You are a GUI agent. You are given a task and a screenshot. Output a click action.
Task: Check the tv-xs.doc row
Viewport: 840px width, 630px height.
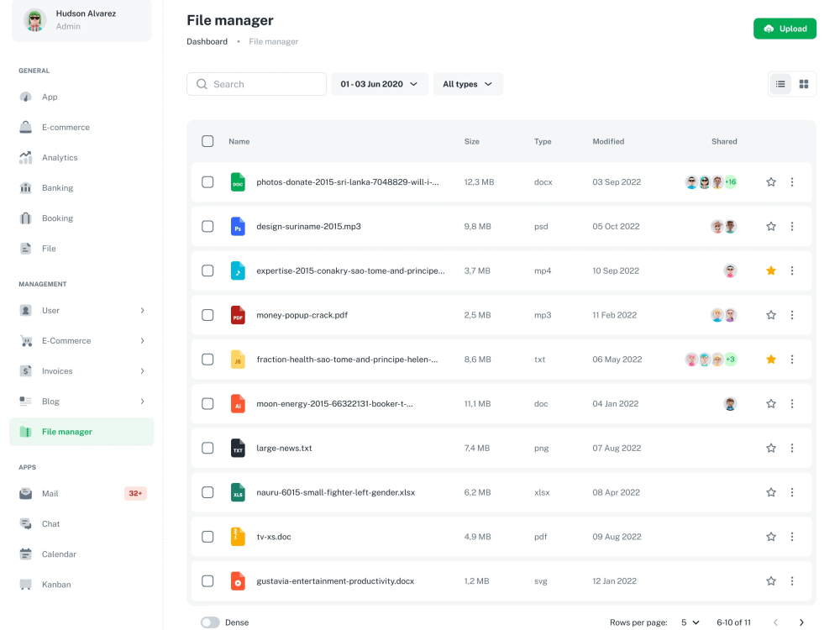coord(207,537)
